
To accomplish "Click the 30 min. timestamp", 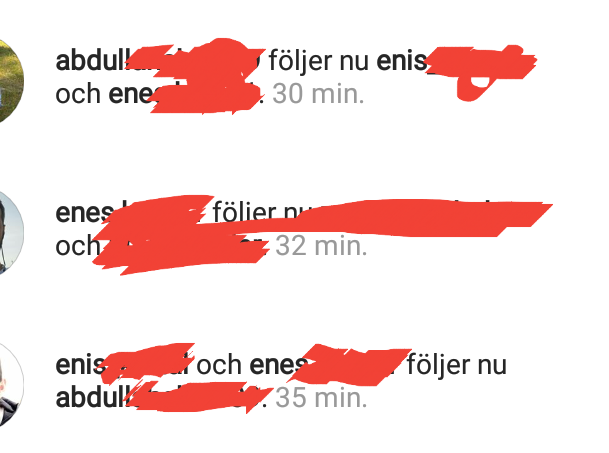I will click(318, 94).
